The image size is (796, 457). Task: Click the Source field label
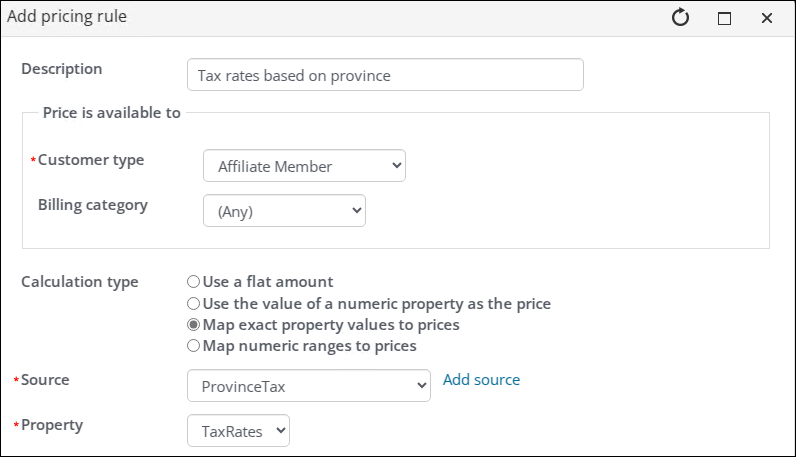pyautogui.click(x=45, y=380)
